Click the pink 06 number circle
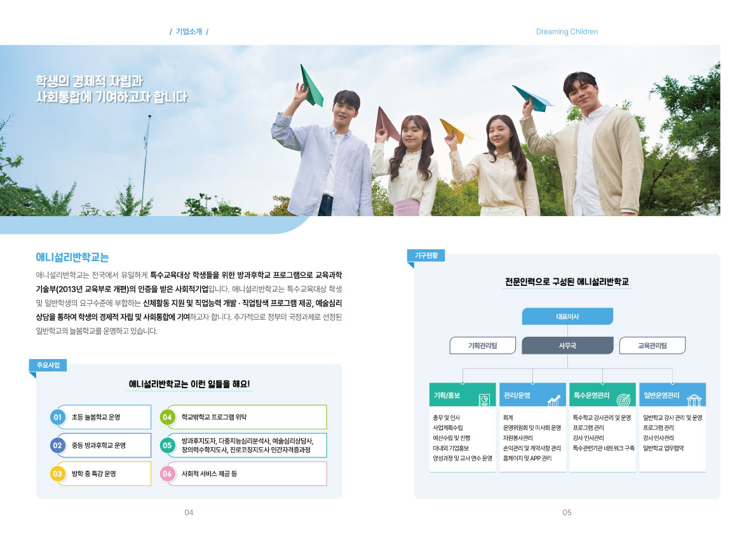 [167, 474]
